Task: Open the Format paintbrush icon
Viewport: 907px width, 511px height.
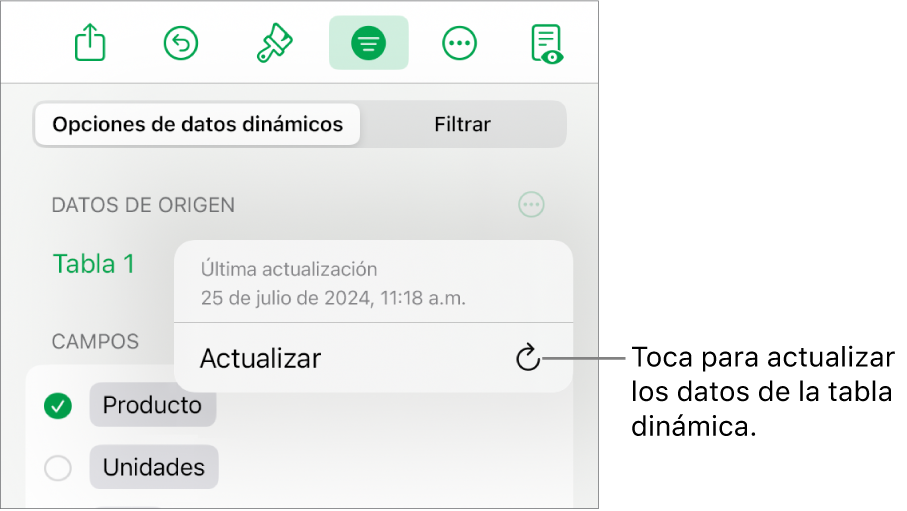Action: (x=274, y=43)
